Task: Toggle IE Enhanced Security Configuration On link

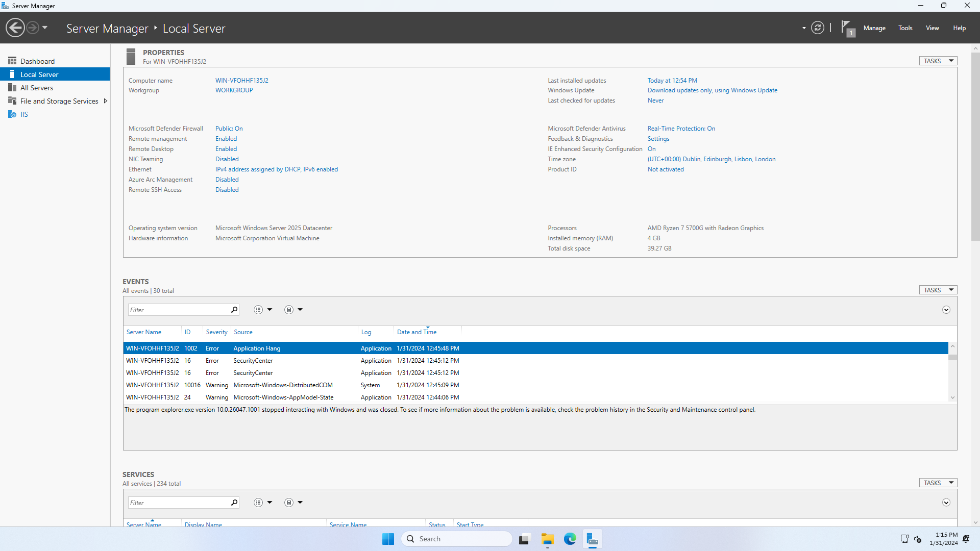Action: 651,149
